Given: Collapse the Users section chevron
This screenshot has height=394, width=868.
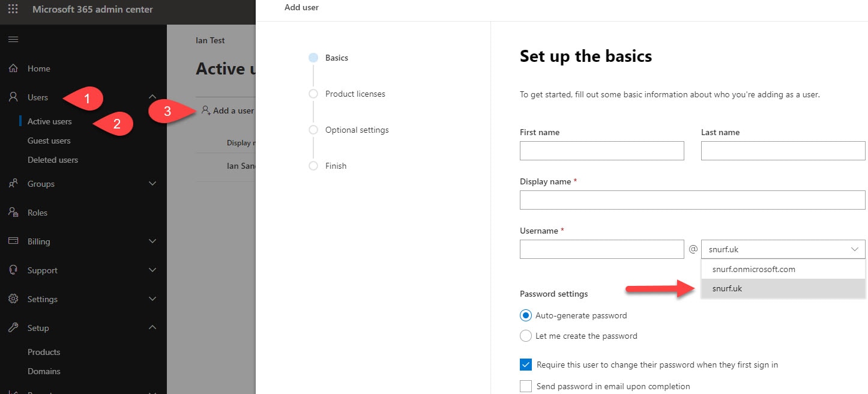Looking at the screenshot, I should tap(152, 97).
